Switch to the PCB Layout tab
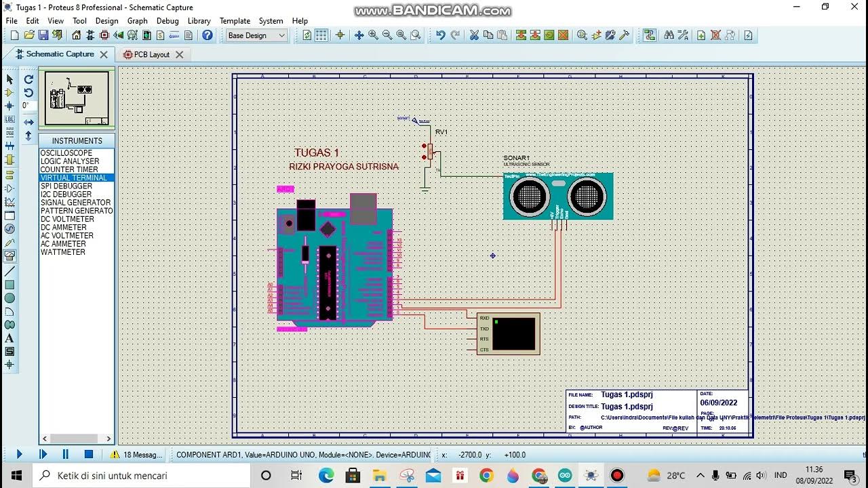This screenshot has height=488, width=868. pyautogui.click(x=151, y=54)
